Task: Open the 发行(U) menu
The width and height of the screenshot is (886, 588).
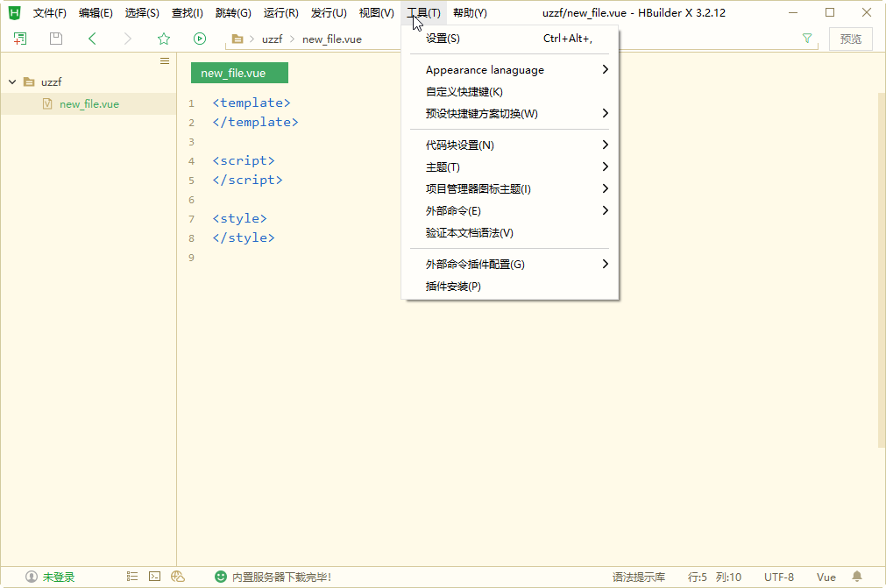Action: [x=329, y=13]
